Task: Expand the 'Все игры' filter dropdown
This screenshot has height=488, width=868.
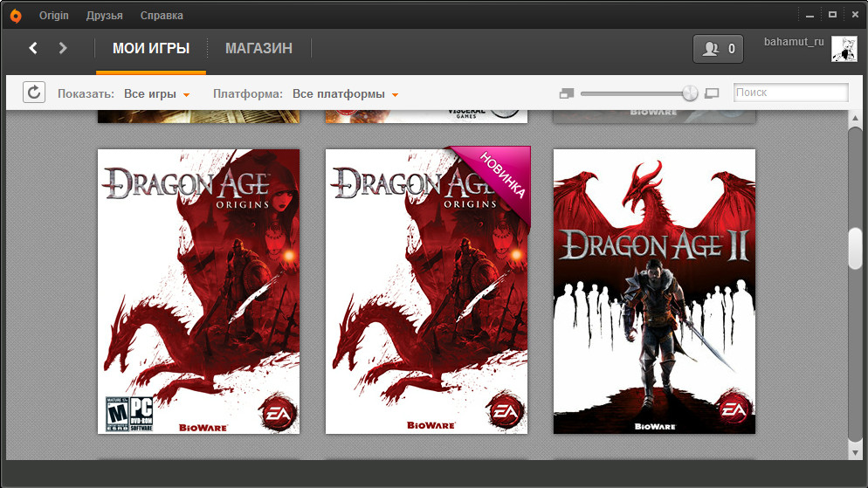Action: click(x=156, y=94)
